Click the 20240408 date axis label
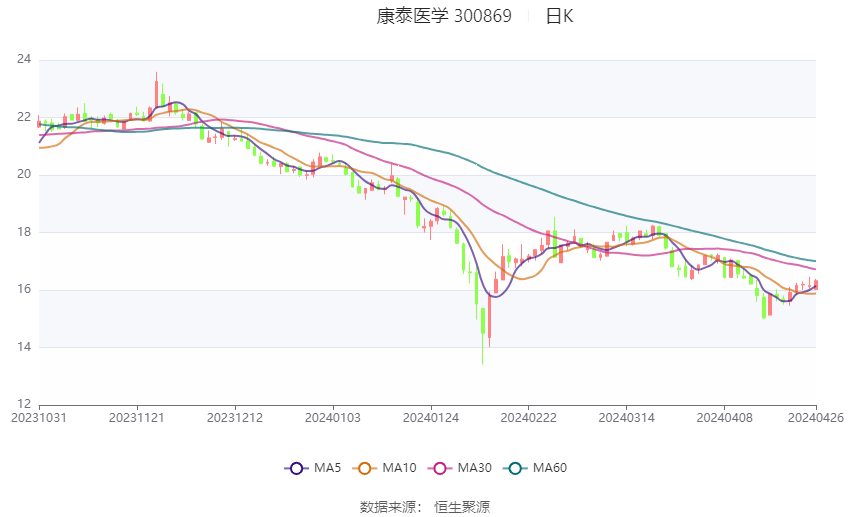Viewport: 850px width, 517px height. (x=725, y=418)
